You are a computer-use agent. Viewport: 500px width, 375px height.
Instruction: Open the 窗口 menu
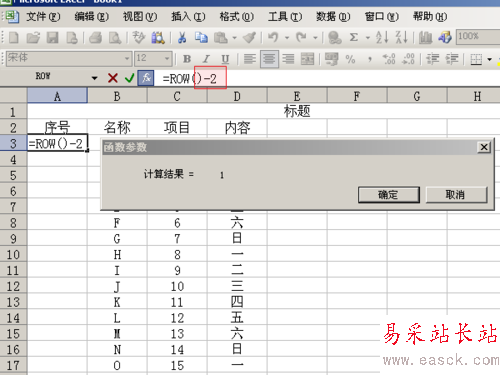point(382,17)
